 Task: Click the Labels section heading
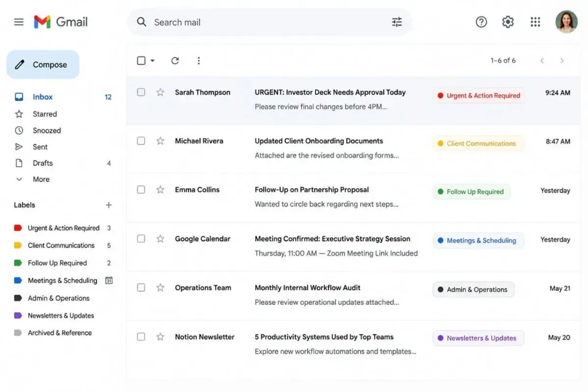pyautogui.click(x=24, y=205)
